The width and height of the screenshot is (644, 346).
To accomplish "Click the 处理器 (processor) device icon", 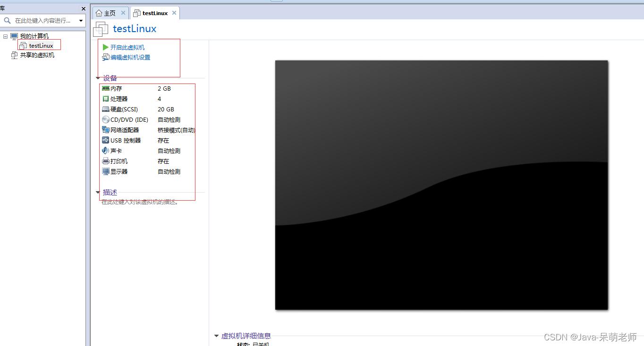I will click(106, 99).
